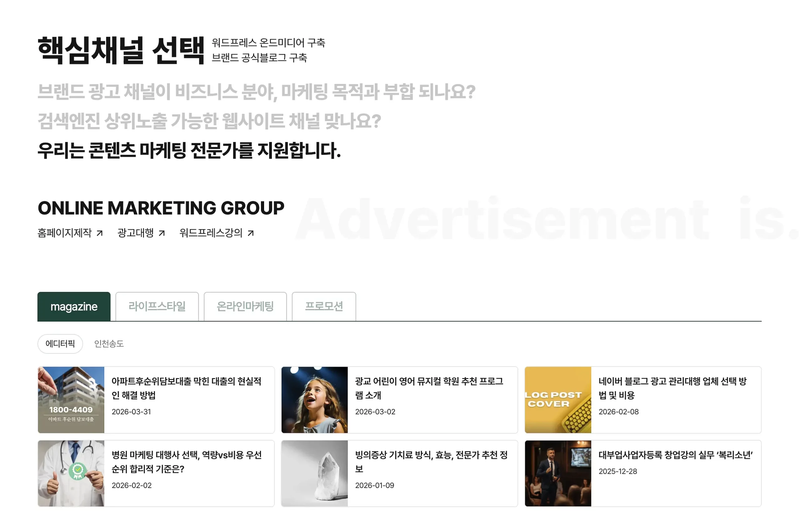
Task: Switch to the 라이프스타일 tab
Action: (157, 306)
